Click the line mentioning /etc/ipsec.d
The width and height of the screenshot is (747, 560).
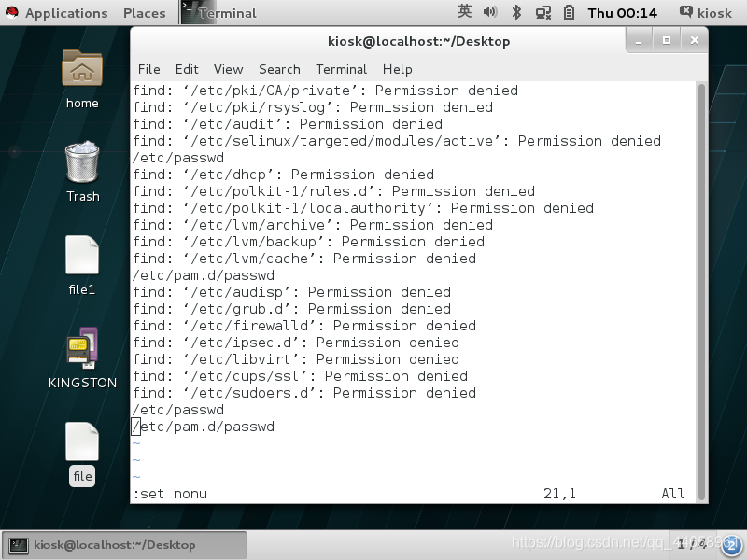coord(296,343)
